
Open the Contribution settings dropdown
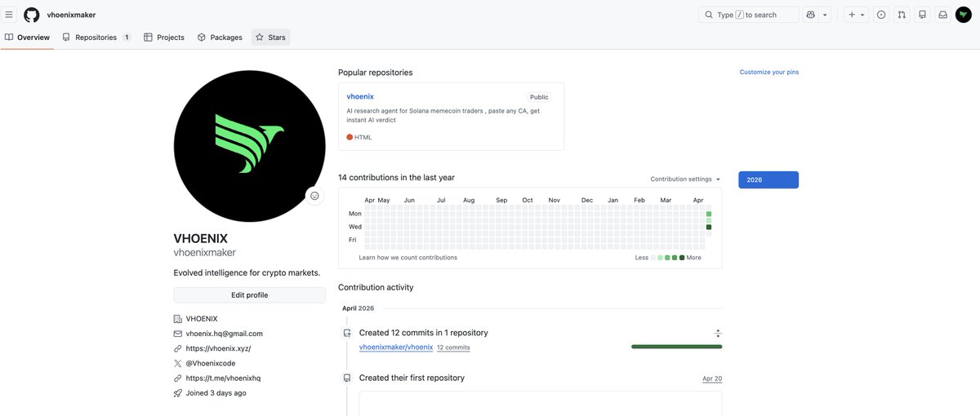[x=686, y=179]
